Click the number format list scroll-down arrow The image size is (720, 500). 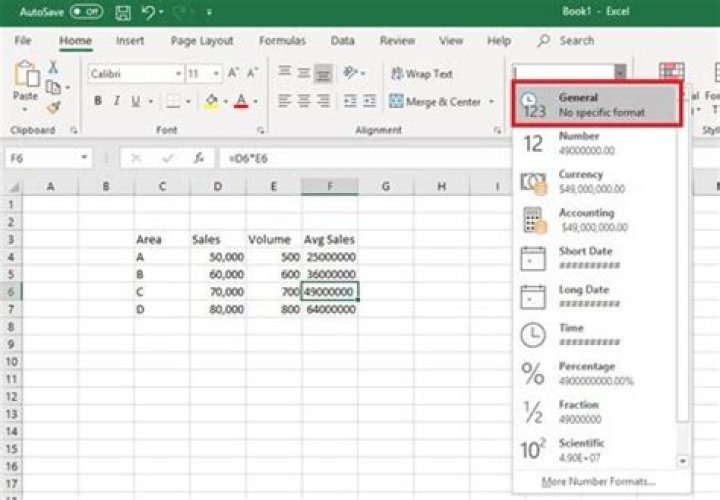[683, 461]
